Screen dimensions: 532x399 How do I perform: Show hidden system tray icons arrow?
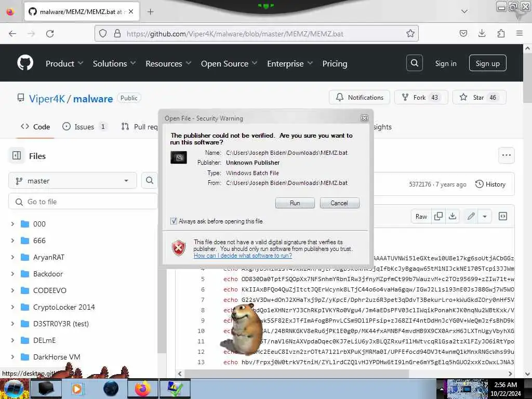[x=442, y=389]
